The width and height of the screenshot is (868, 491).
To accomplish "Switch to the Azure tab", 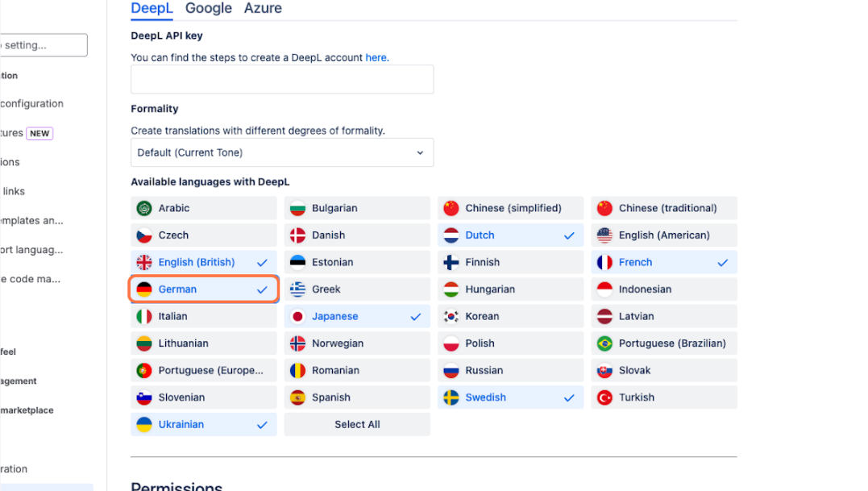I will click(263, 8).
